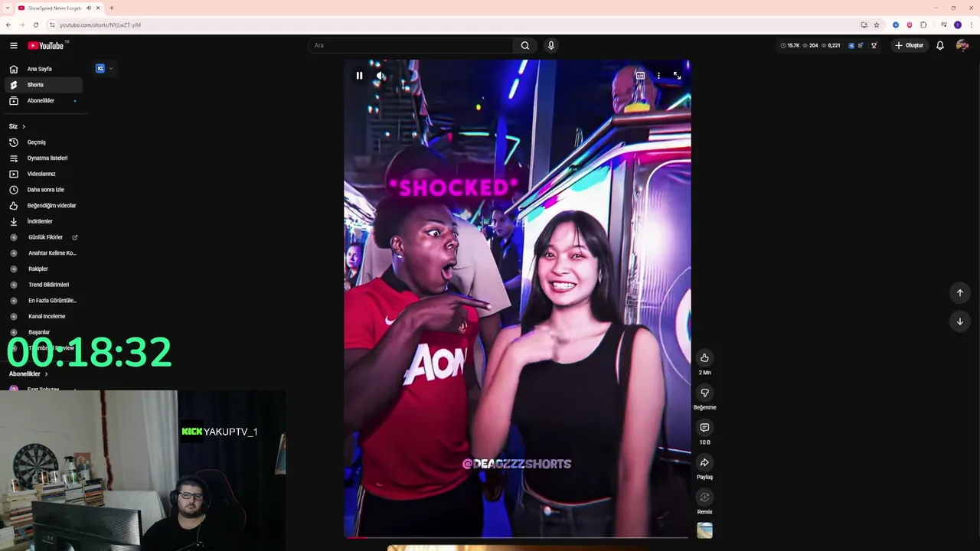This screenshot has width=980, height=551.
Task: Open the notifications bell
Action: coord(940,45)
